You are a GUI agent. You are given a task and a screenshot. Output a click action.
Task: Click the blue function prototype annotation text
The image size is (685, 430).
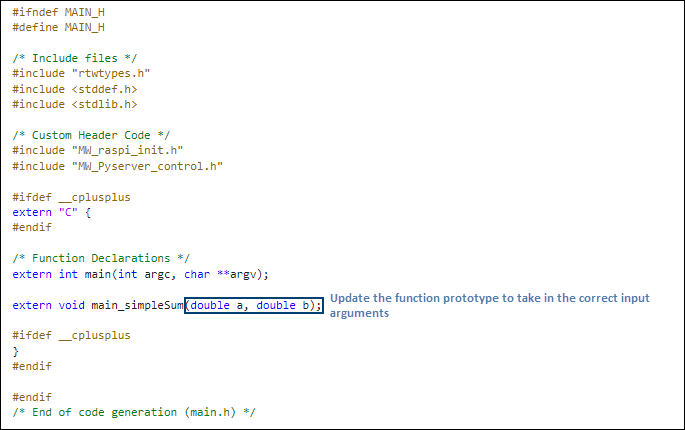[x=488, y=306]
